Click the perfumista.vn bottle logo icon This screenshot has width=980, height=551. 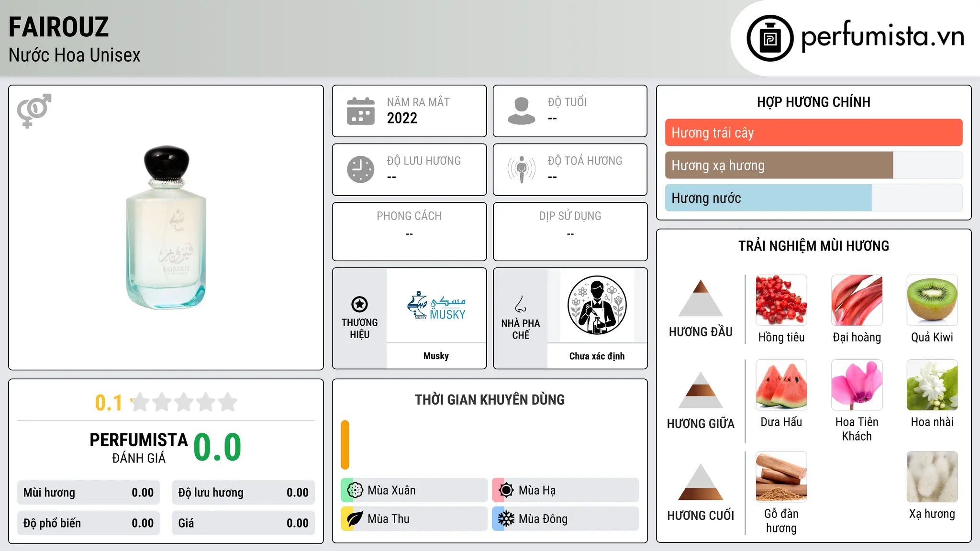coord(770,38)
